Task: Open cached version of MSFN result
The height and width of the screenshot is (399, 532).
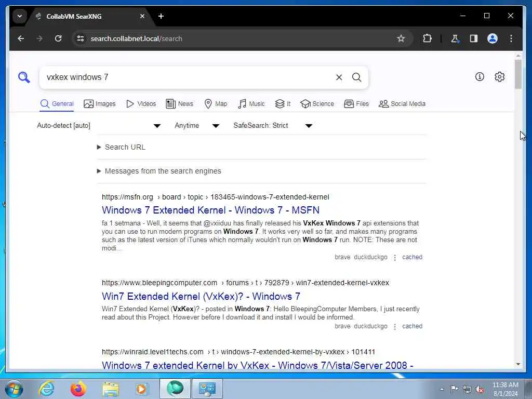Action: click(x=412, y=257)
